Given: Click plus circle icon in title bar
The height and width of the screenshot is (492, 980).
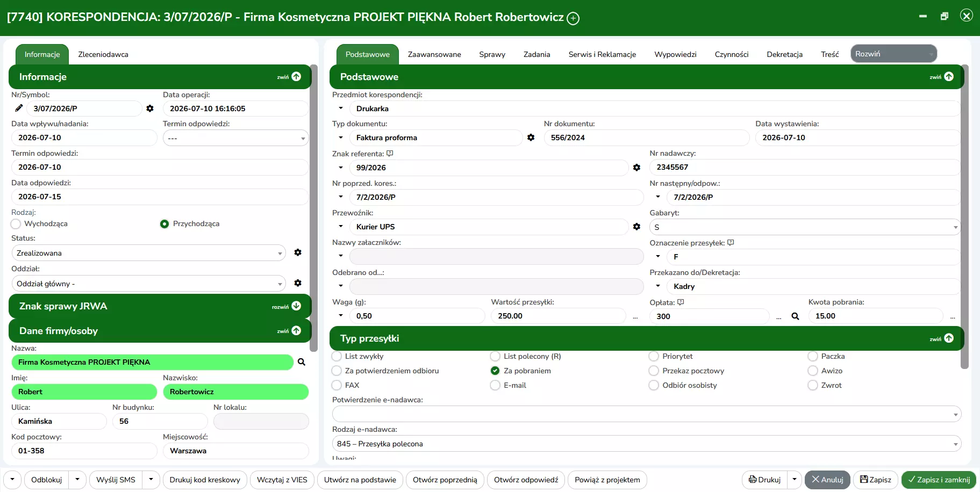Looking at the screenshot, I should click(x=574, y=18).
